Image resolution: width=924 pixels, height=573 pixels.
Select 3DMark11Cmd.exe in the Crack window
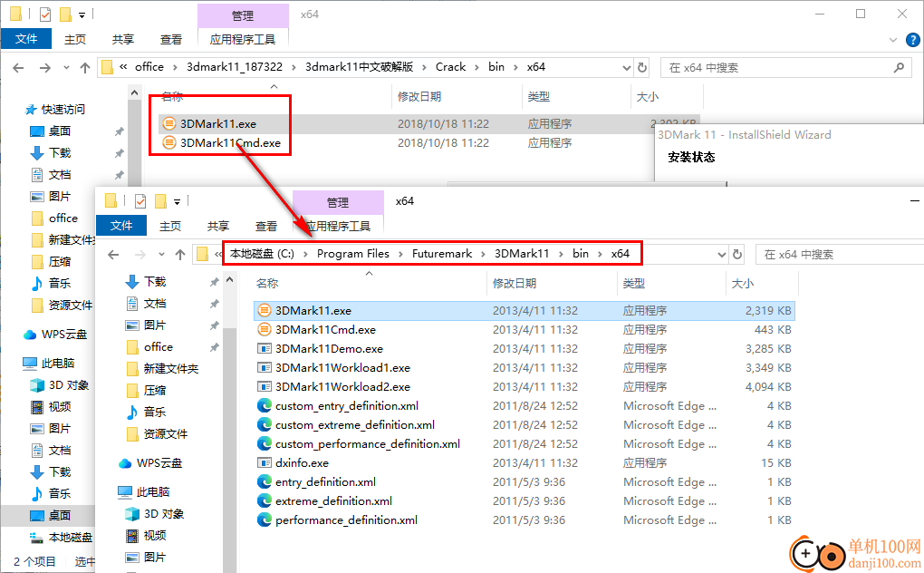pos(230,142)
